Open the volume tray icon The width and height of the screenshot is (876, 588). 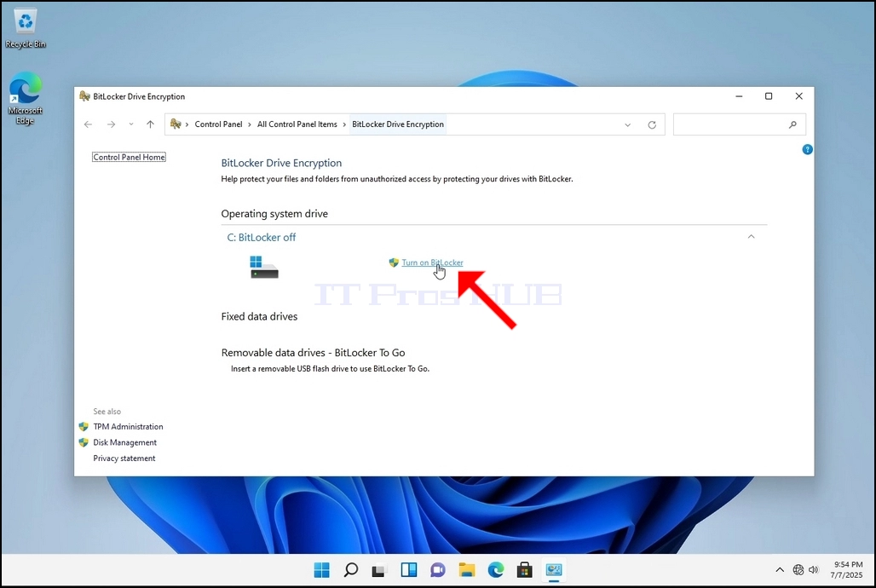tap(814, 570)
